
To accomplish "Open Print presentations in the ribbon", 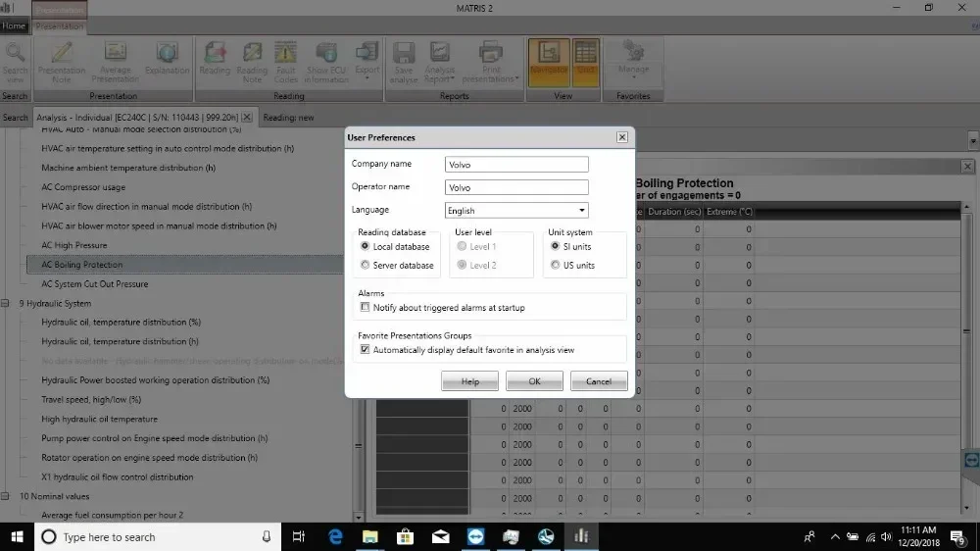I will pos(490,61).
